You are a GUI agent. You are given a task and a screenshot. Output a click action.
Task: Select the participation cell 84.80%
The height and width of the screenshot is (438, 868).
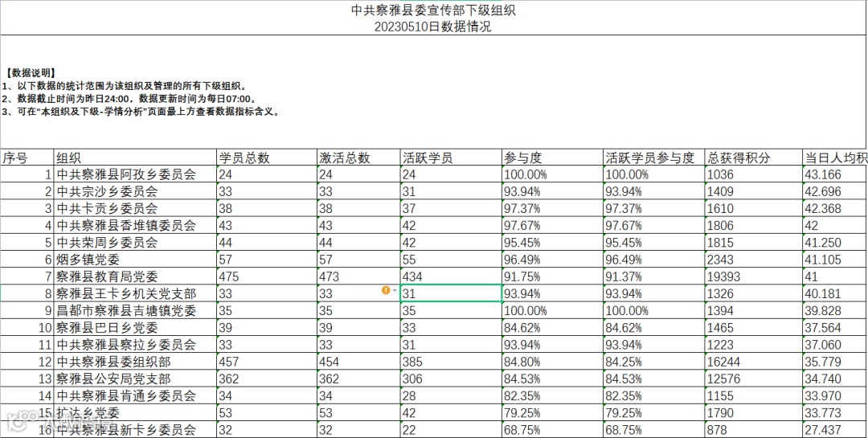coord(552,362)
